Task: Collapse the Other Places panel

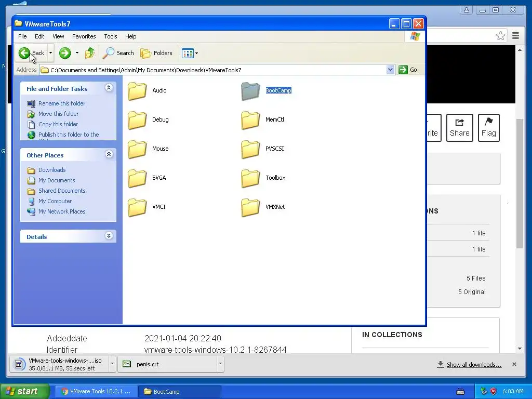Action: coord(109,154)
